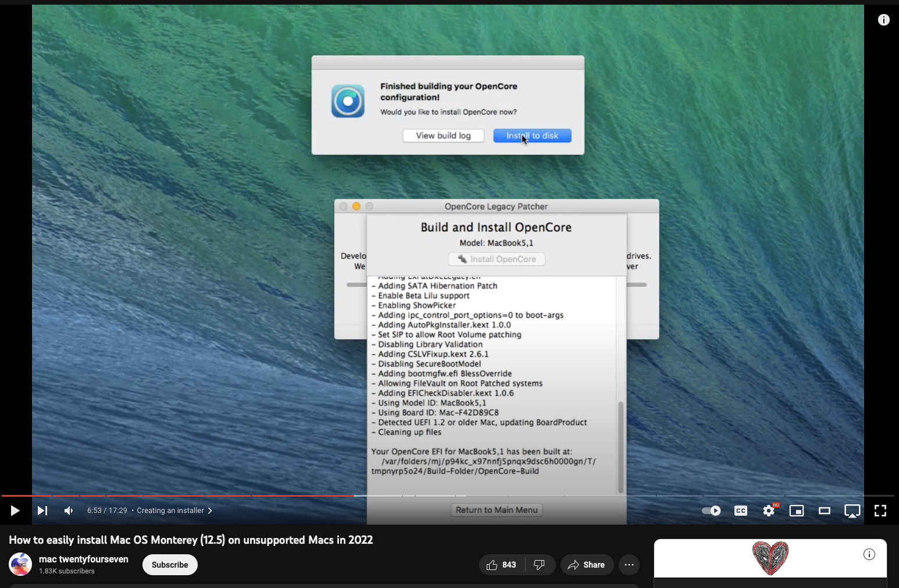Click 'Build and Install OpenCore' heading
This screenshot has width=899, height=588.
496,227
